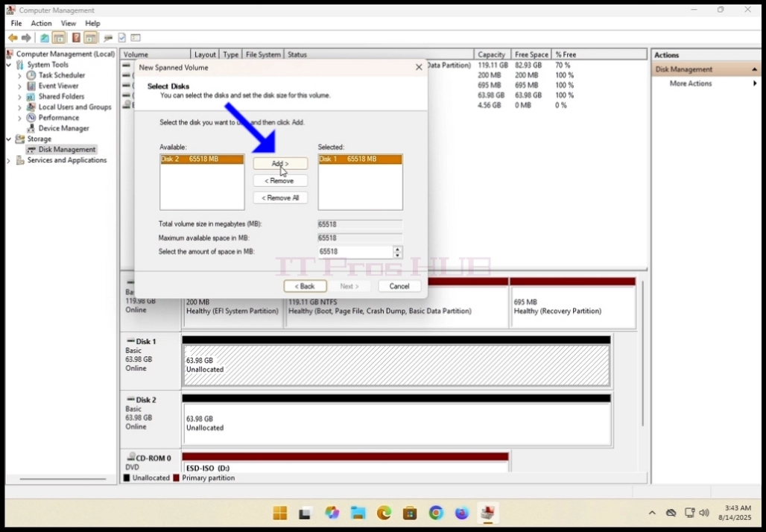Sort by the % Free column header
Viewport: 766px width, 532px height.
(x=599, y=54)
